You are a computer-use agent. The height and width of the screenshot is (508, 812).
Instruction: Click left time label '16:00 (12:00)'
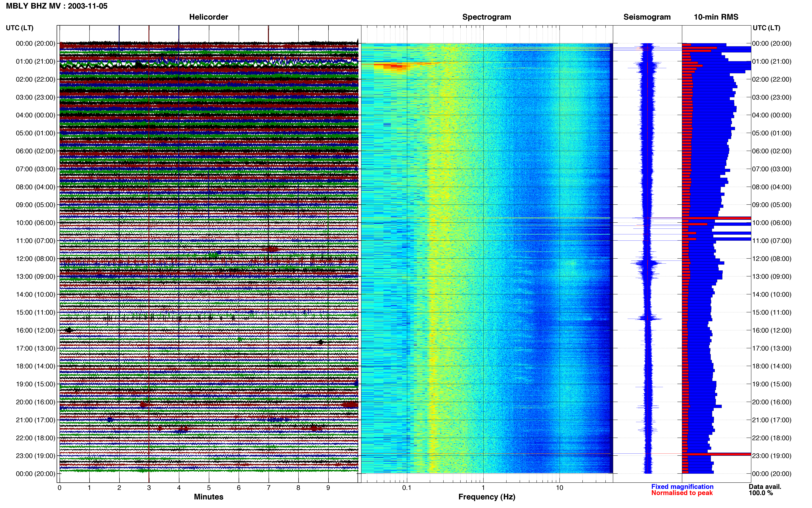click(x=36, y=330)
